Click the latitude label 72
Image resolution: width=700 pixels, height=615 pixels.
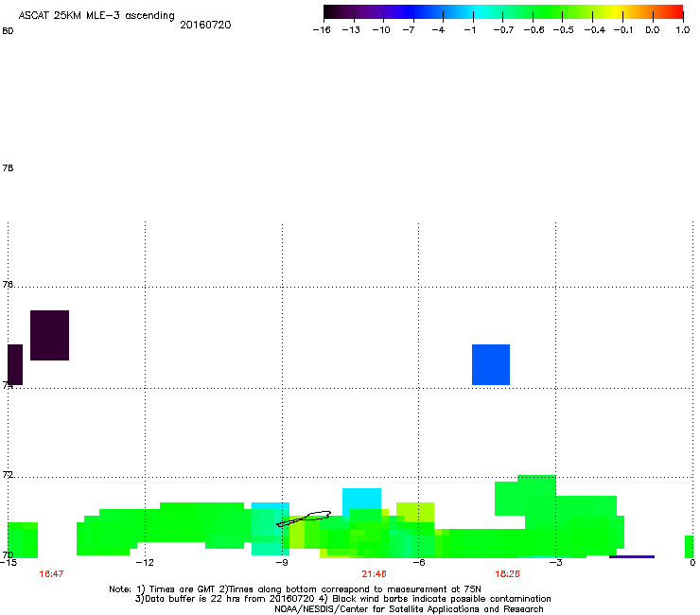point(8,475)
